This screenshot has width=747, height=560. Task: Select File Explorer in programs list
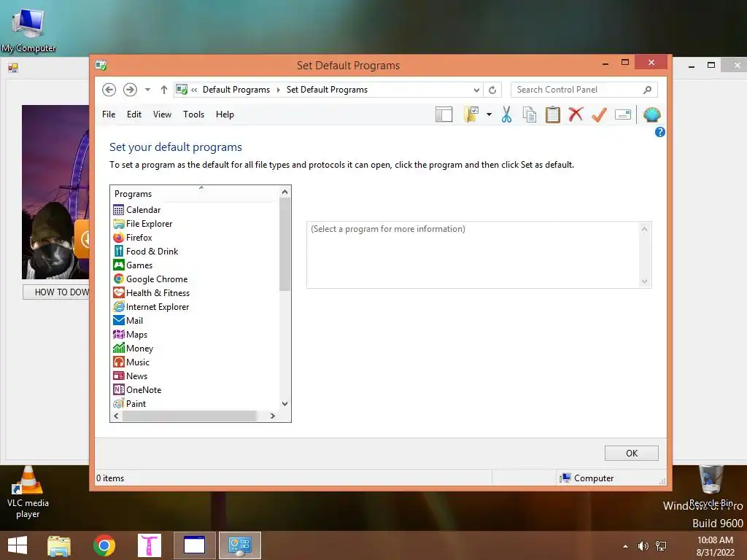click(149, 224)
